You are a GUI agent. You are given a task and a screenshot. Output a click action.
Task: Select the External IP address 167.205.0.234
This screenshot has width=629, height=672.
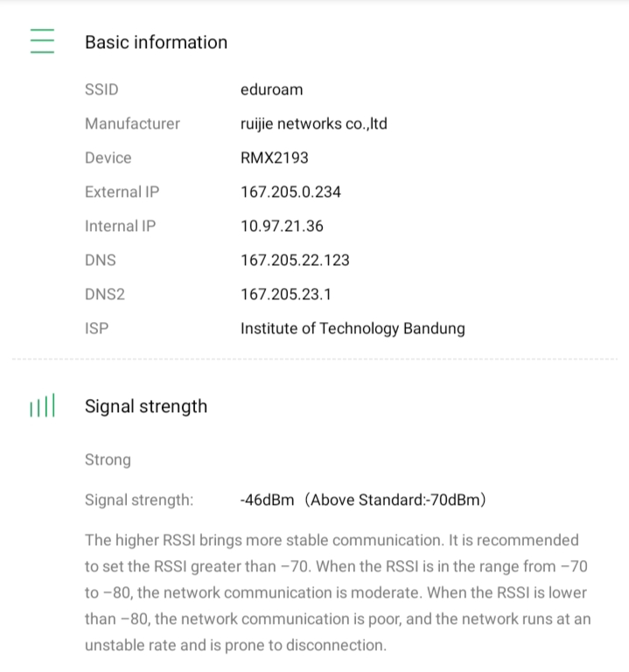(290, 192)
